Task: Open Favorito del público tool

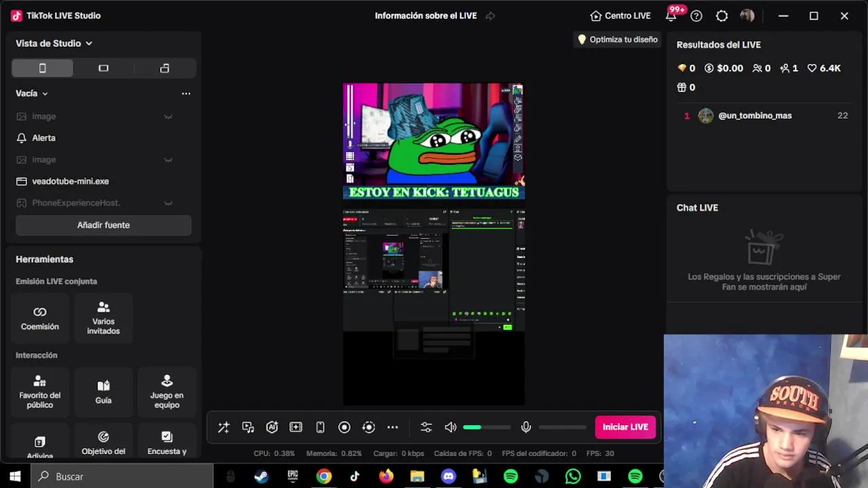Action: (x=40, y=392)
